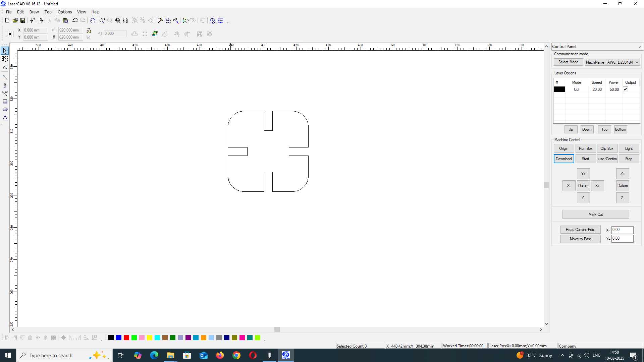
Task: Open the Options menu
Action: coord(65,12)
